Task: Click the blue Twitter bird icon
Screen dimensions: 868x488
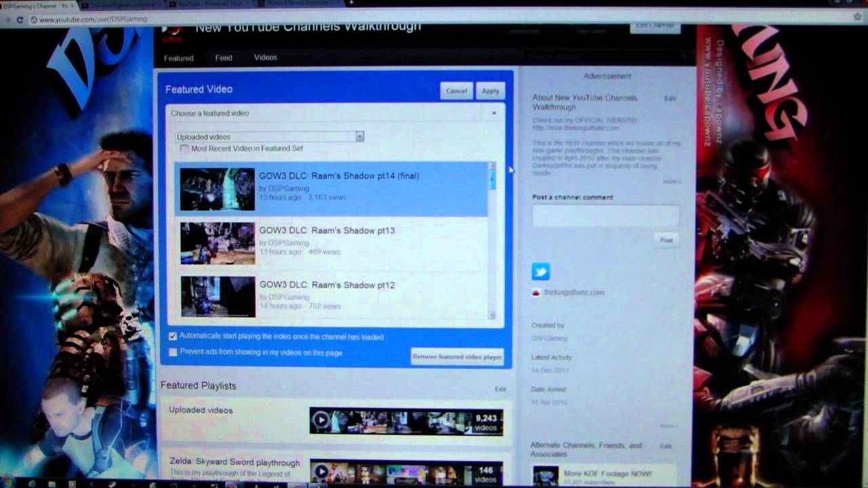Action: point(540,272)
